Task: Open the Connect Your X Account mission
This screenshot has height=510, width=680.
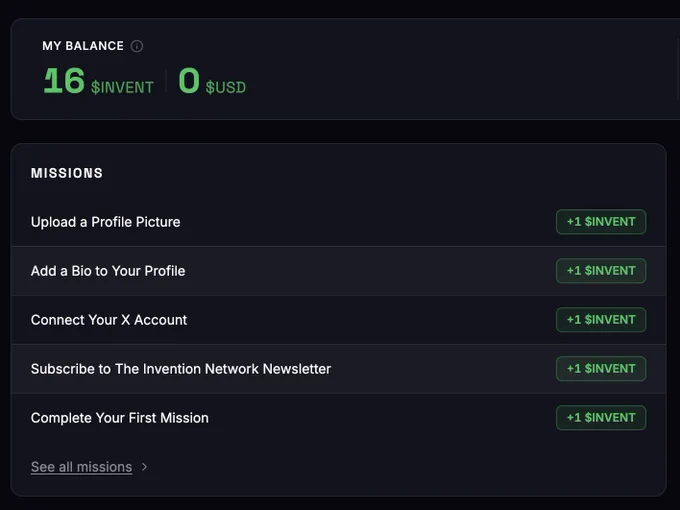Action: 338,320
